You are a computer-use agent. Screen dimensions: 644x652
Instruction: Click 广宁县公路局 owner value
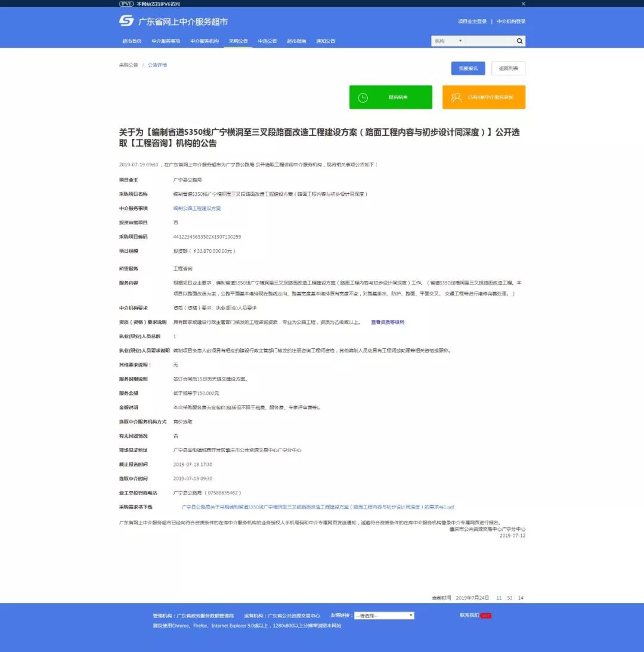coord(187,180)
